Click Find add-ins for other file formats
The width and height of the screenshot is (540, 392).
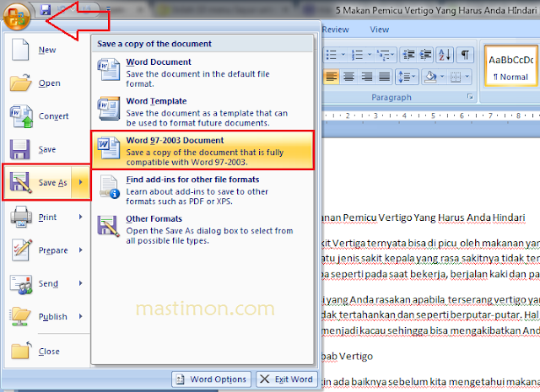[202, 190]
